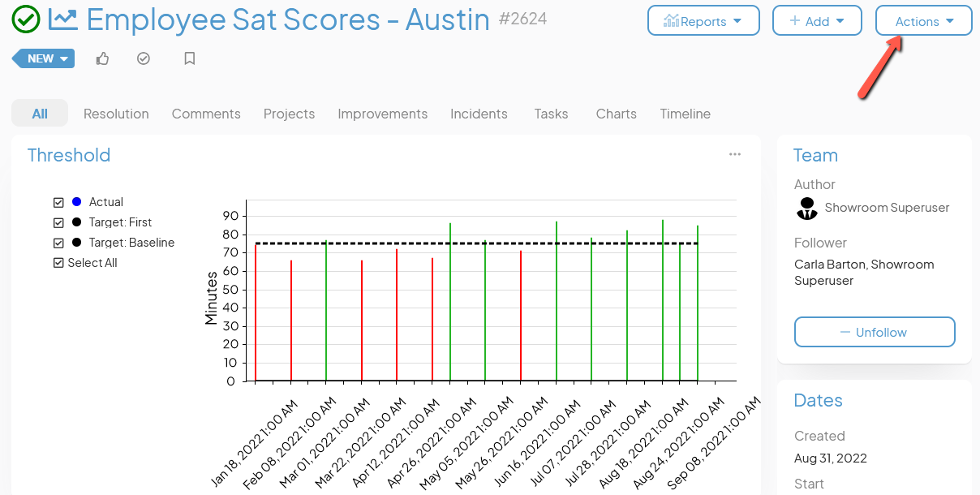
Task: Click the thumbs-up like icon
Action: pos(102,58)
